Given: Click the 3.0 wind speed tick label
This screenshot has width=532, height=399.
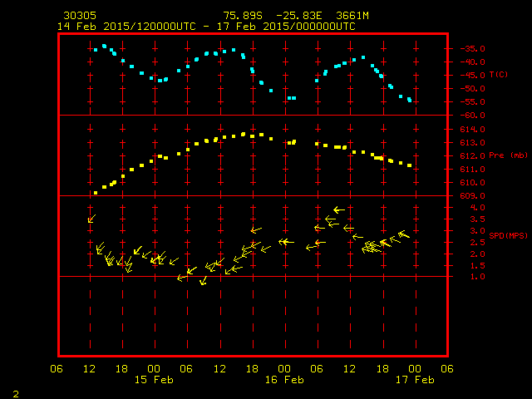Looking at the screenshot, I should pos(477,231).
